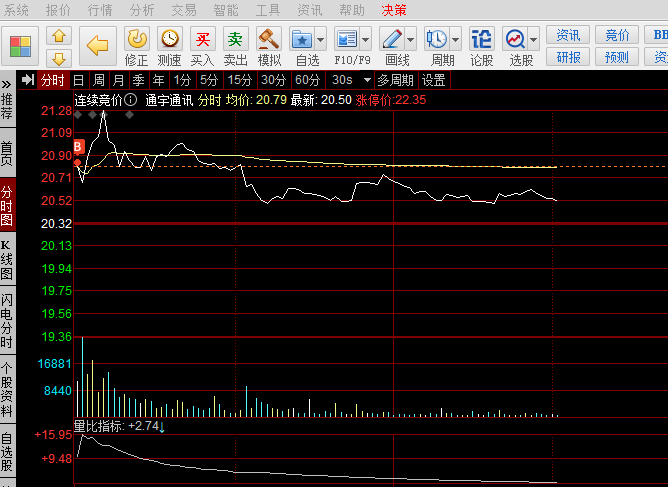This screenshot has height=487, width=668.
Task: Click the yellow back arrow icon
Action: click(97, 45)
